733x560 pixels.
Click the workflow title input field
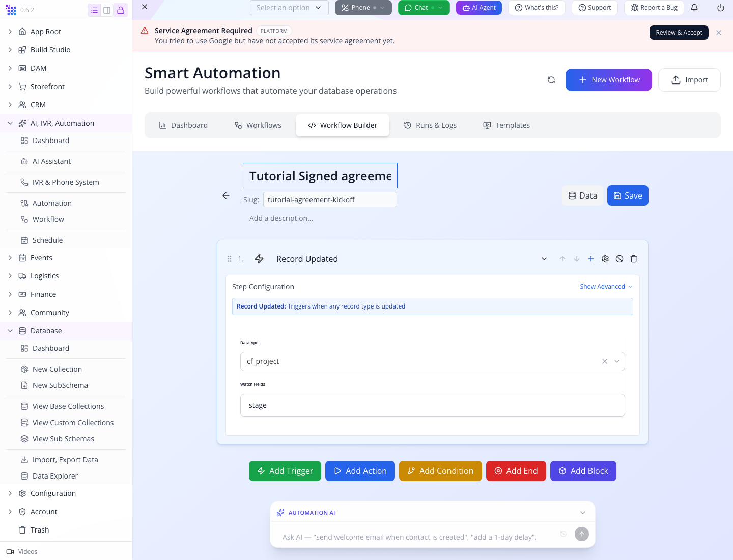[x=320, y=176]
